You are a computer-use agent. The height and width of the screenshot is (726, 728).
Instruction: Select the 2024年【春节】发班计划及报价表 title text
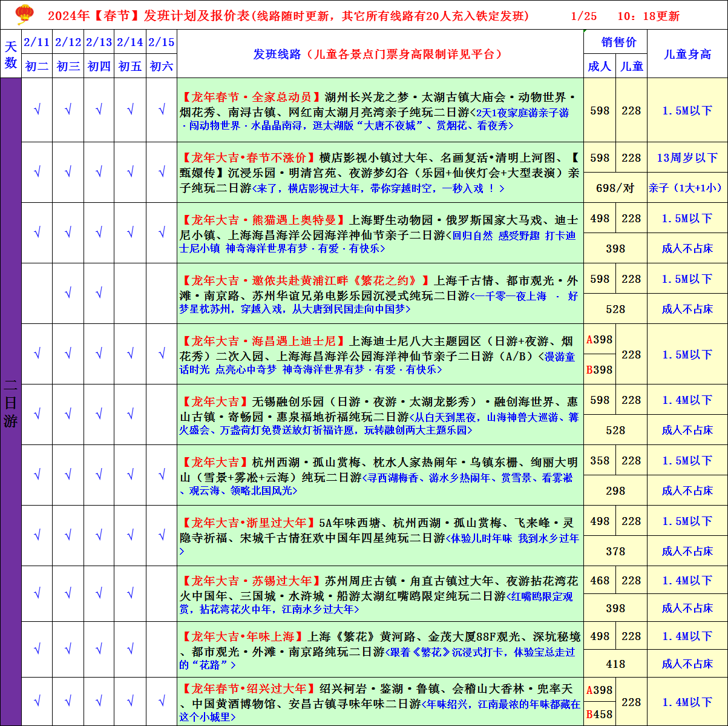tap(148, 16)
